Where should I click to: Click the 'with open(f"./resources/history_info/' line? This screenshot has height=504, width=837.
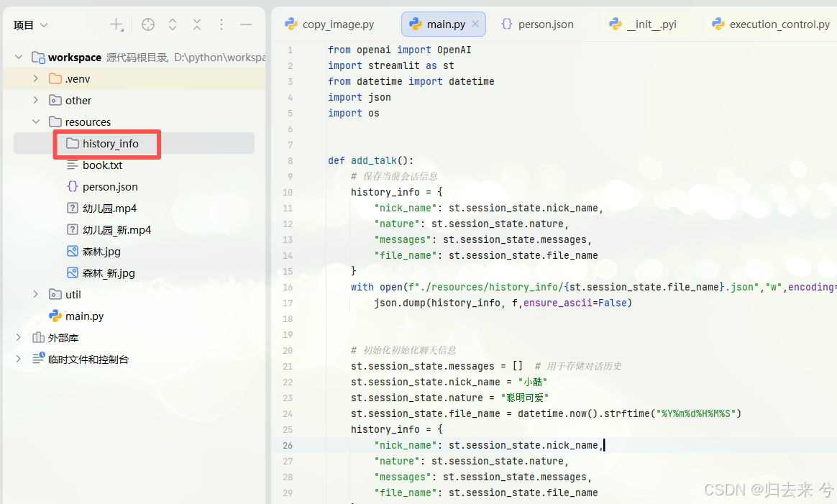pyautogui.click(x=593, y=288)
